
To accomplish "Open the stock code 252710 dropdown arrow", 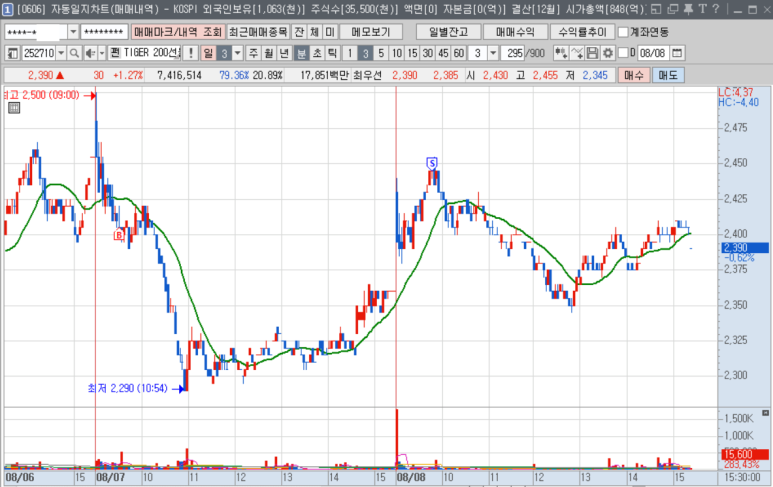I will 59,53.
